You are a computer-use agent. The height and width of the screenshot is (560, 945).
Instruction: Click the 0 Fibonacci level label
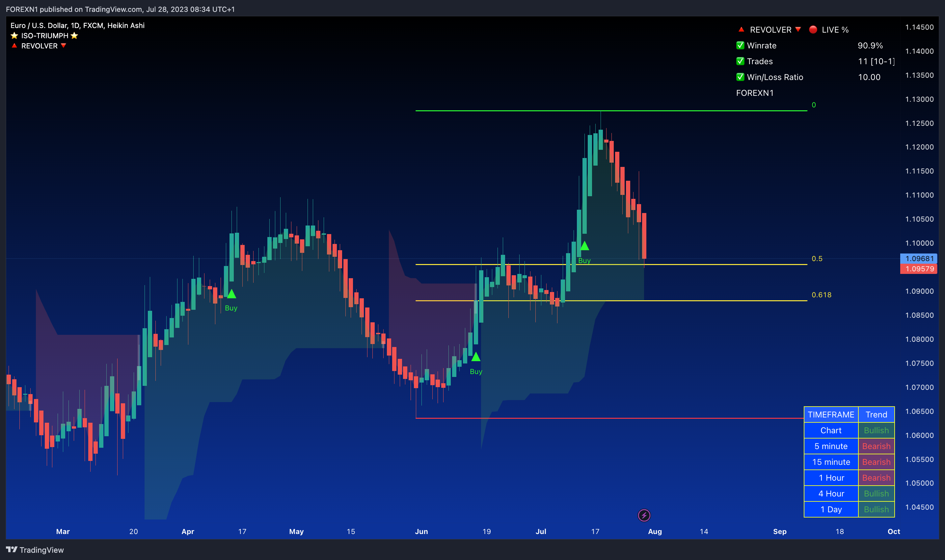point(814,105)
